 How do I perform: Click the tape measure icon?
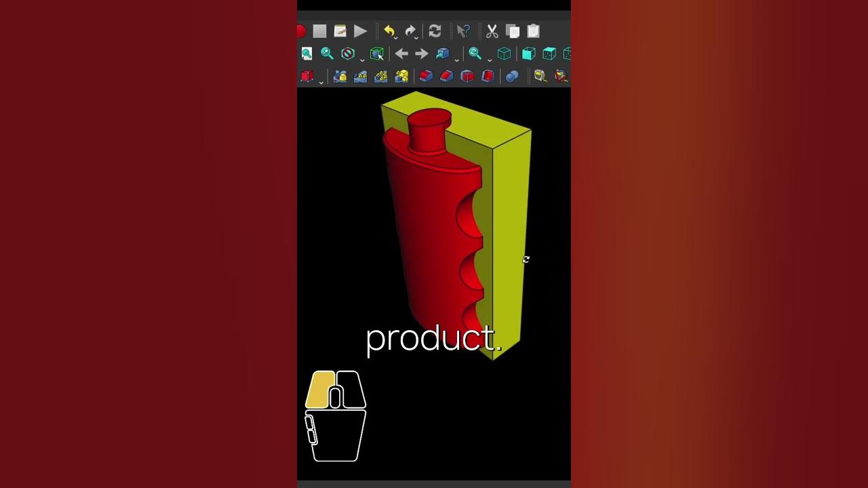(540, 76)
